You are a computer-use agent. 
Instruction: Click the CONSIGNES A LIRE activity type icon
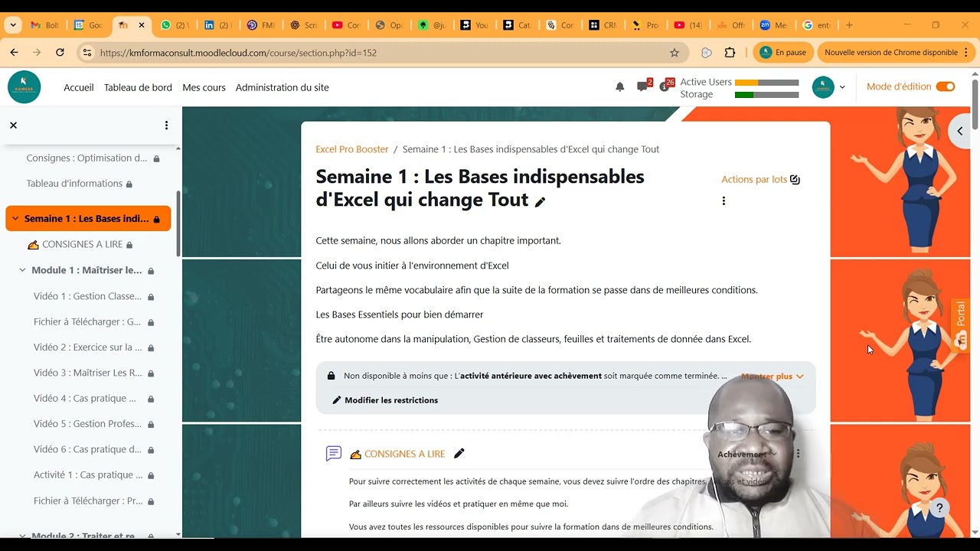[334, 454]
